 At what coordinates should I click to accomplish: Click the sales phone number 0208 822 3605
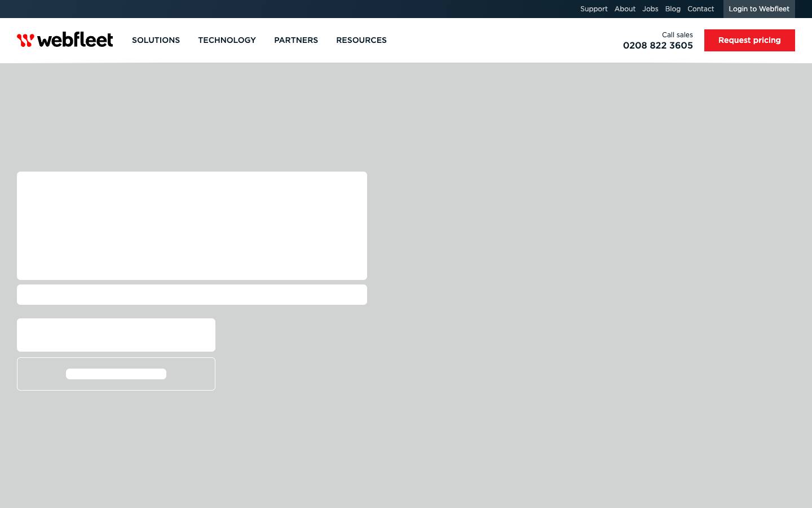(658, 46)
